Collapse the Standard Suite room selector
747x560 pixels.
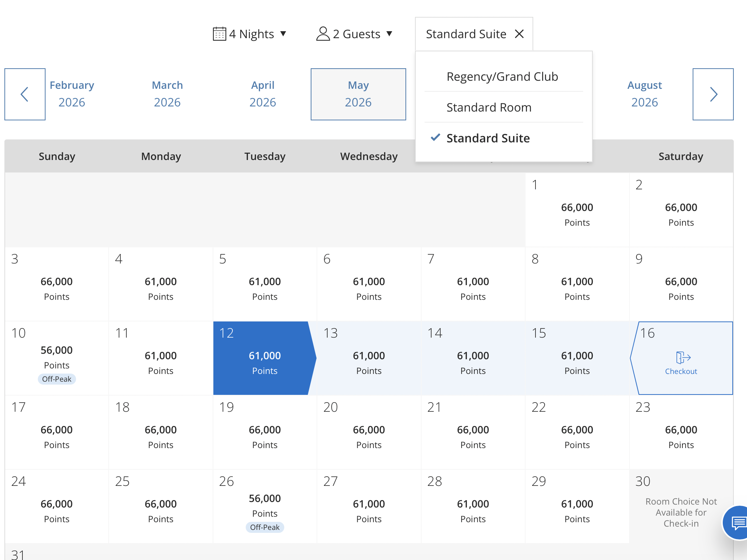pos(466,34)
